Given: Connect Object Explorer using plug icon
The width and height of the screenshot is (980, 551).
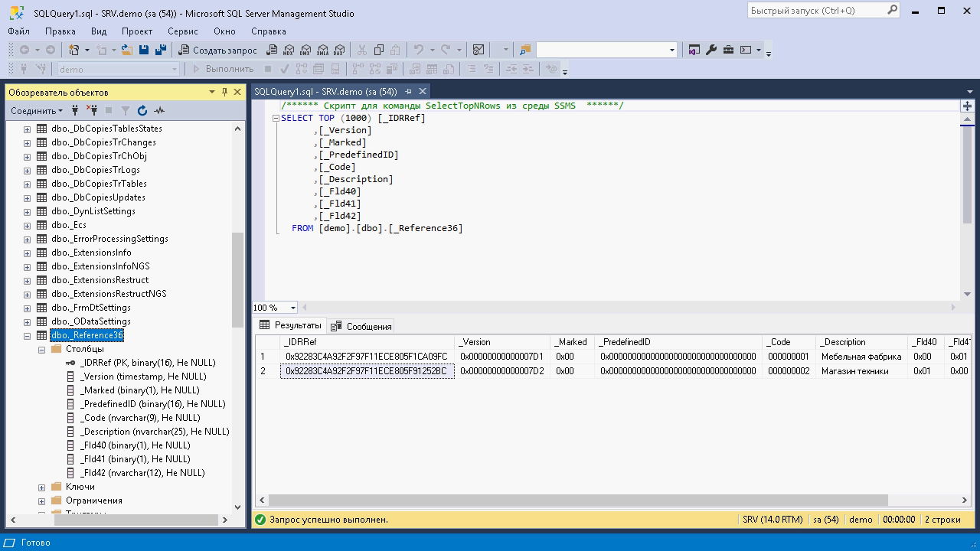Looking at the screenshot, I should pos(75,110).
